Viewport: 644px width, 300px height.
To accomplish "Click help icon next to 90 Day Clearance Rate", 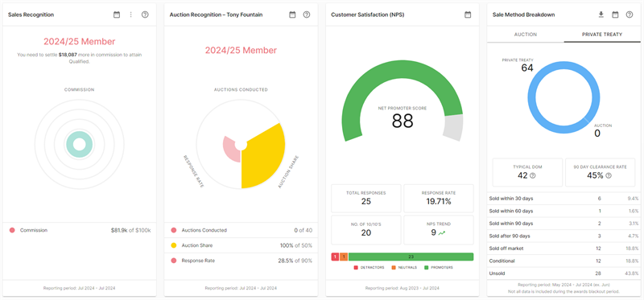I will [609, 175].
